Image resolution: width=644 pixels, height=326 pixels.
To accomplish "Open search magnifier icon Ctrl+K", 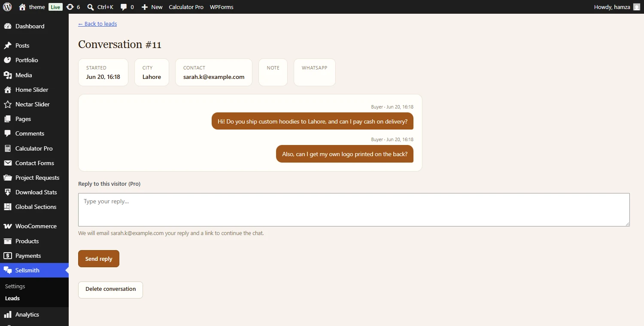I will (91, 7).
